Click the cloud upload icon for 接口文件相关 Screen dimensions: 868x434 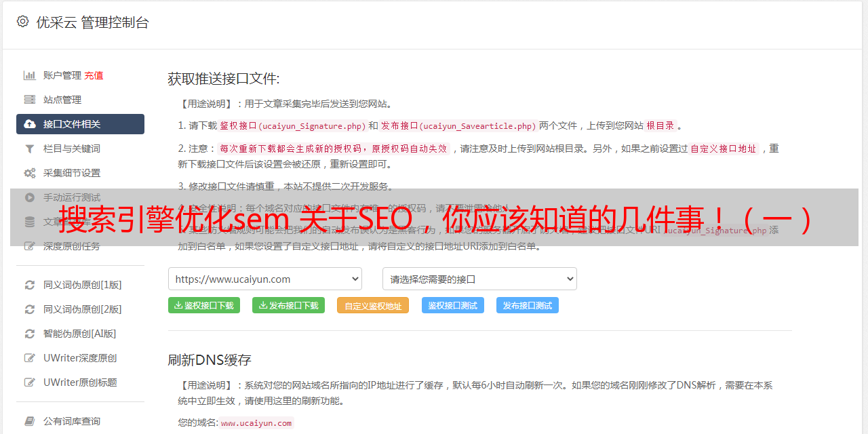[x=30, y=124]
